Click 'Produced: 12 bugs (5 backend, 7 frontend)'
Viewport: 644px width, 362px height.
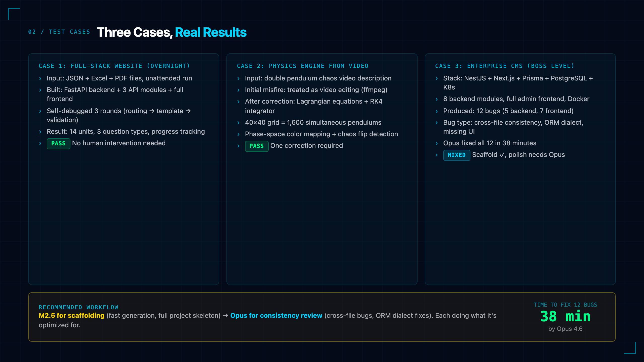pyautogui.click(x=508, y=111)
